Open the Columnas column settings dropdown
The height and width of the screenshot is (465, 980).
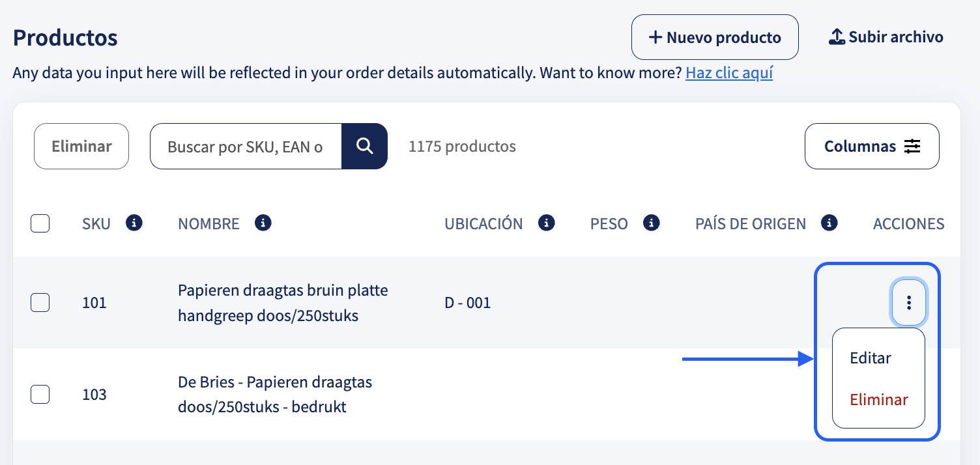(872, 146)
